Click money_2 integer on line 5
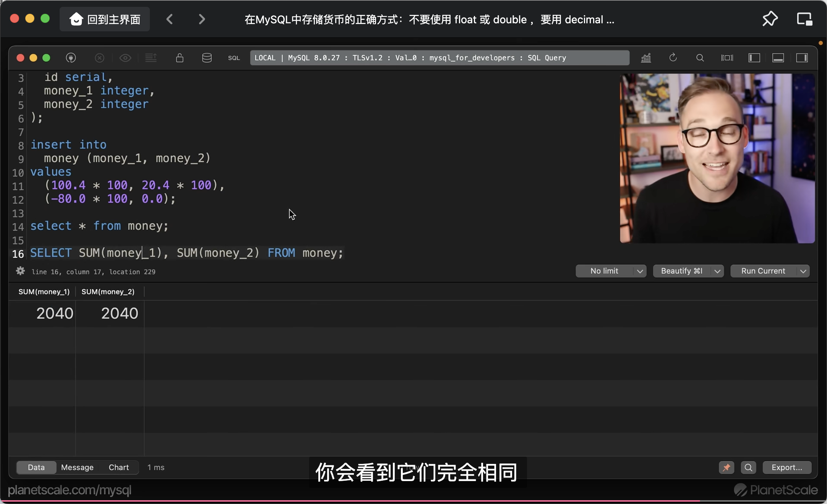This screenshot has height=504, width=827. click(96, 104)
